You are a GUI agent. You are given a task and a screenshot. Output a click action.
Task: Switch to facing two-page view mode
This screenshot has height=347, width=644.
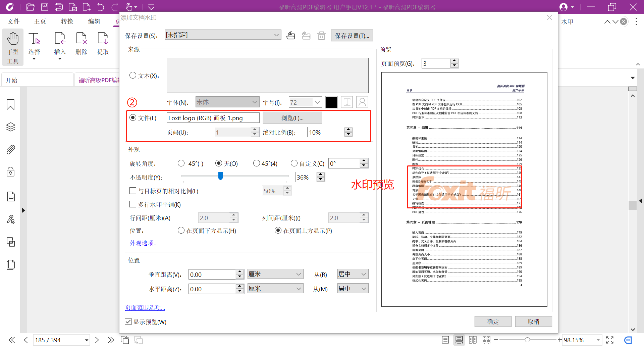473,340
